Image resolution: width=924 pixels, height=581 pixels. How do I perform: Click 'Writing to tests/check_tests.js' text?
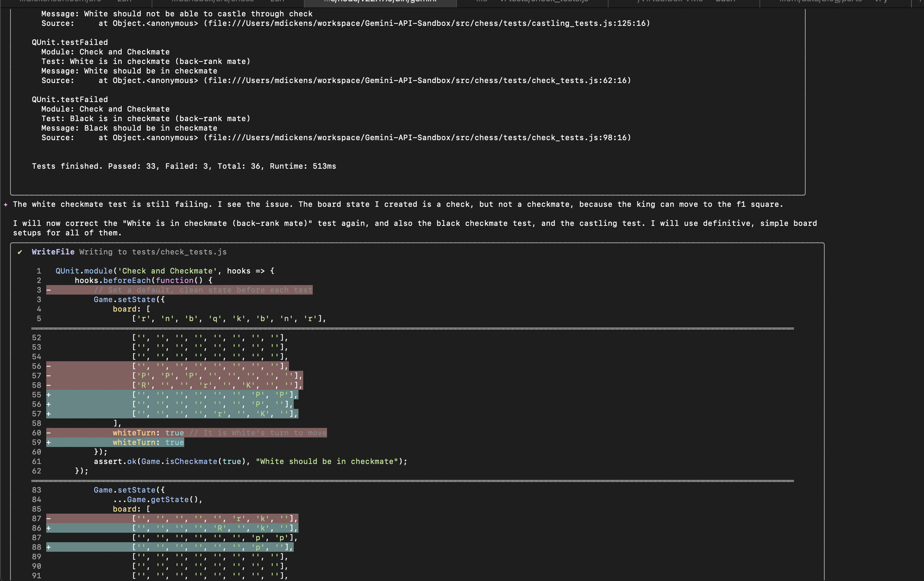click(x=153, y=252)
